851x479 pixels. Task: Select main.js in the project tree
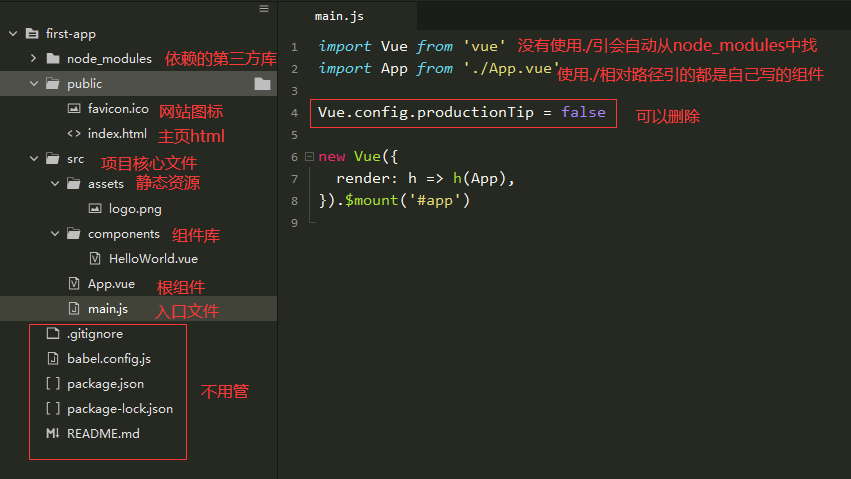tap(108, 309)
